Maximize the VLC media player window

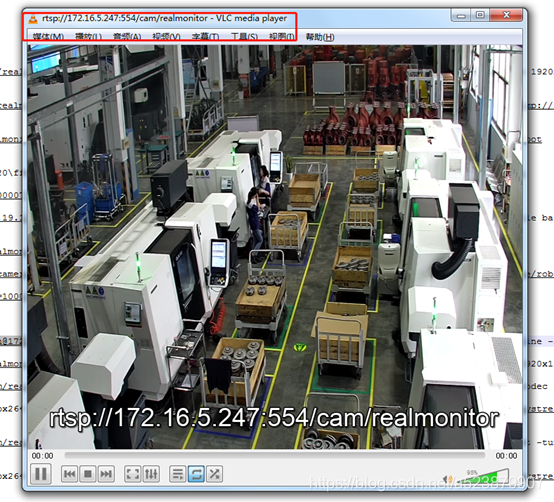[480, 15]
